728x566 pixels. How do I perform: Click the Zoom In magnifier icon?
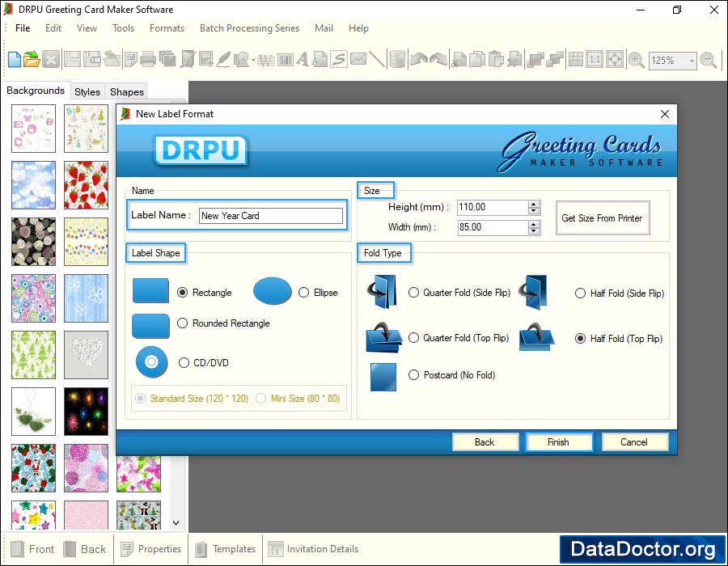[636, 60]
